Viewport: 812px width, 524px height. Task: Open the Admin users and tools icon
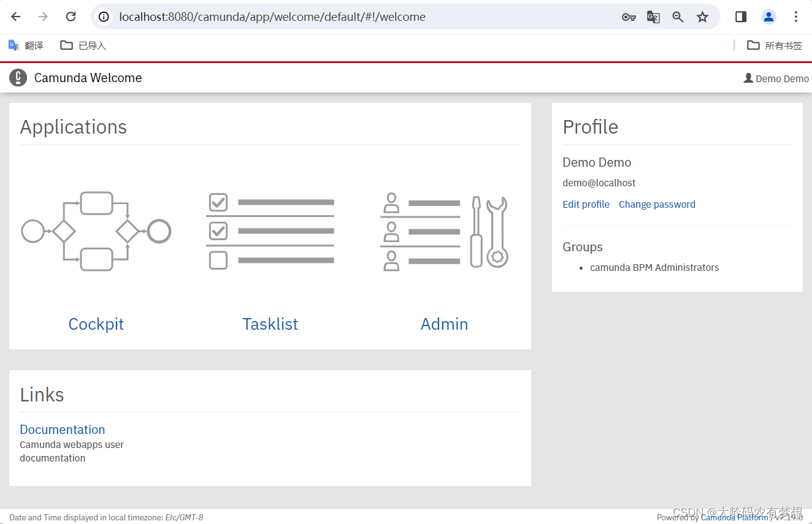coord(444,232)
